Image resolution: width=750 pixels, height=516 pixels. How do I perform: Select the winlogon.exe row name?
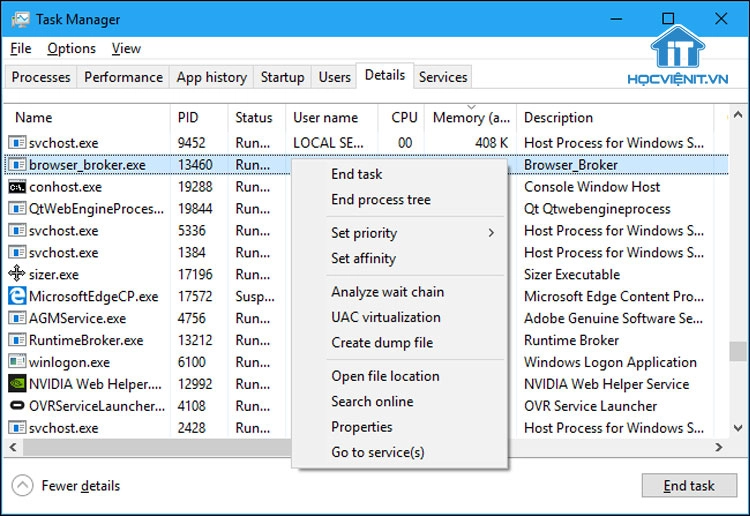tap(69, 362)
